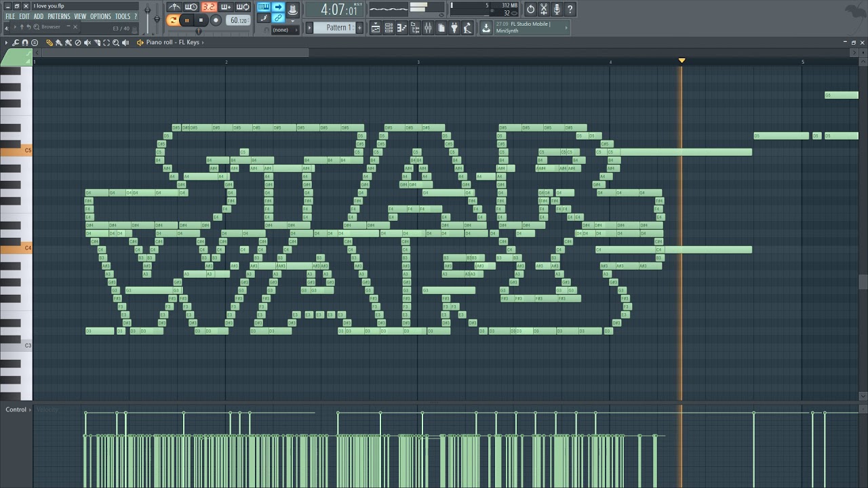
Task: Switch pattern/song mode button
Action: pos(173,20)
